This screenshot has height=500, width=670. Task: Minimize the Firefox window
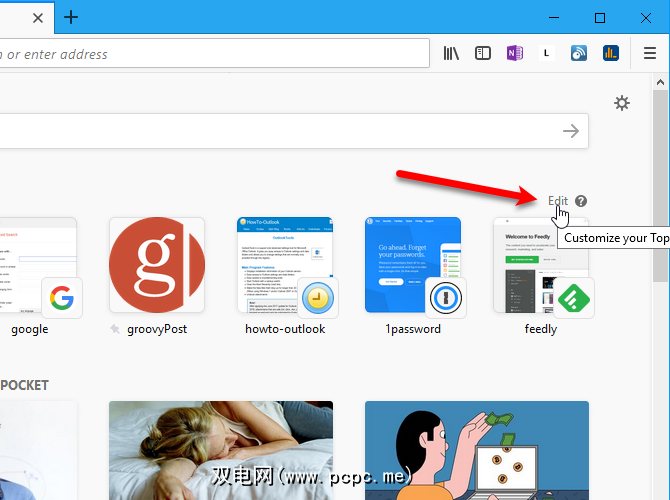tap(554, 18)
